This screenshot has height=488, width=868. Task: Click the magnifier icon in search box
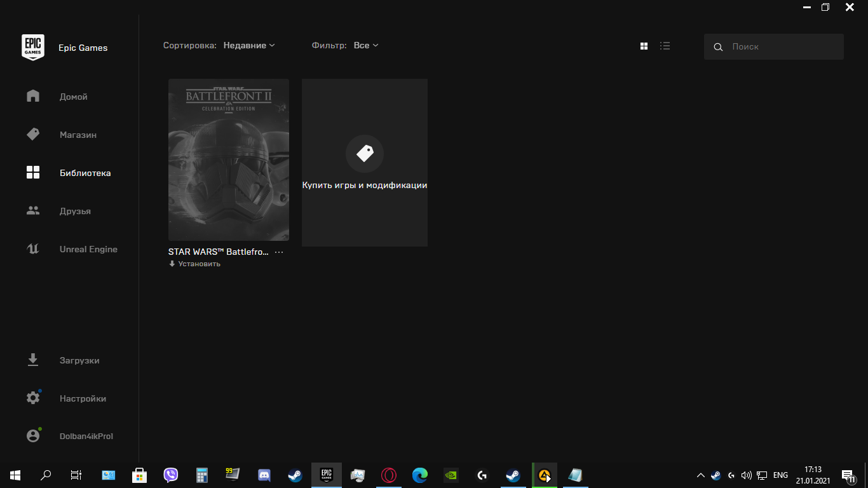click(718, 47)
